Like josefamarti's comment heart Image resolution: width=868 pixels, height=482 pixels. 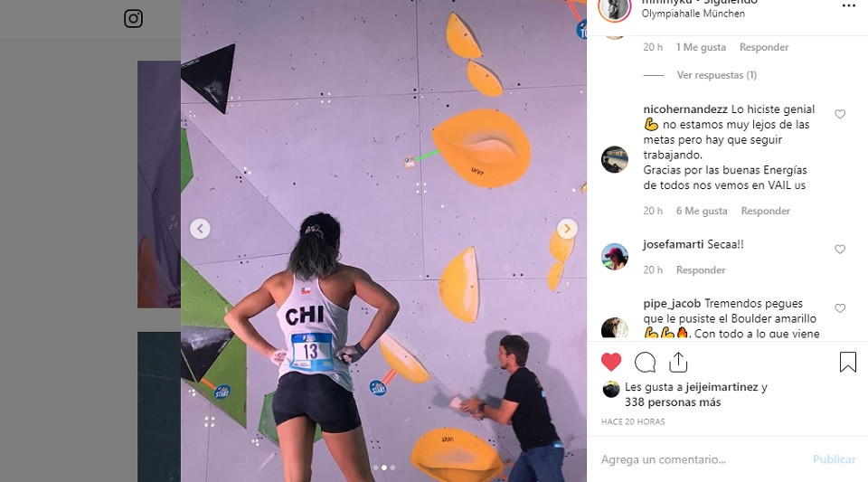click(x=840, y=249)
